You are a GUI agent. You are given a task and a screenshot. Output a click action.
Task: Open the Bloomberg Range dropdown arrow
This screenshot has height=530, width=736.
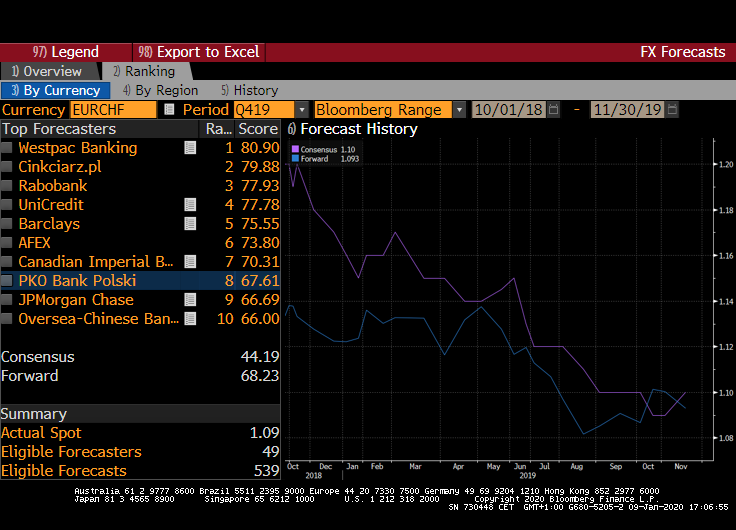(x=459, y=110)
